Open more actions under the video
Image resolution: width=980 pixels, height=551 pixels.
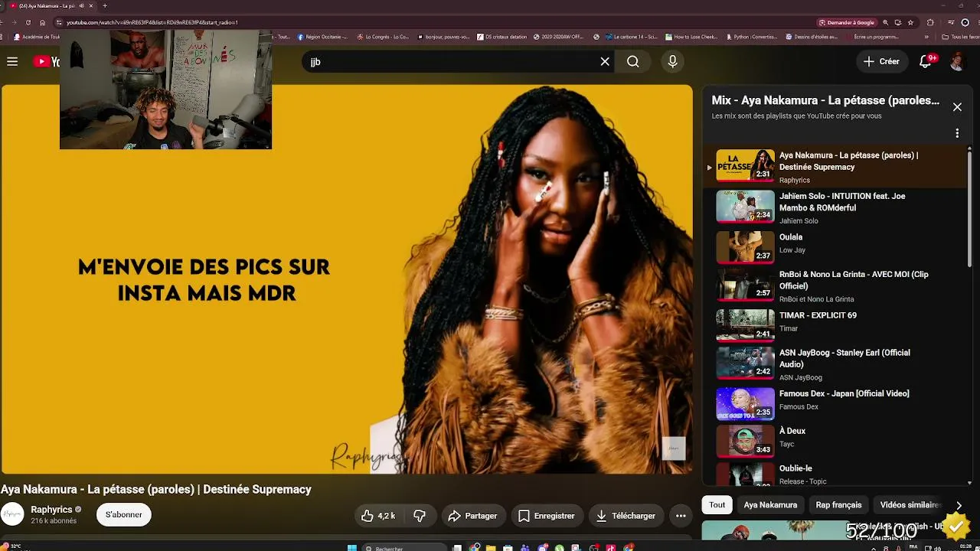(x=681, y=516)
